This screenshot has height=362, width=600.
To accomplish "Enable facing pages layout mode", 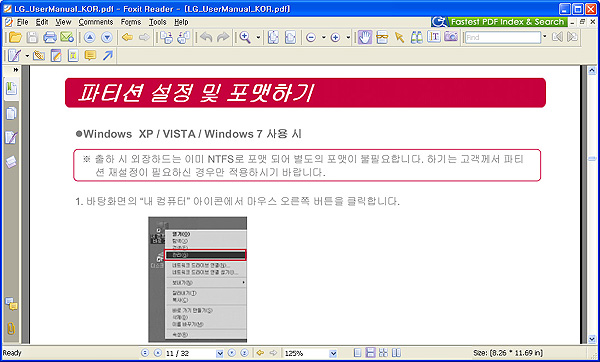I will (x=396, y=353).
